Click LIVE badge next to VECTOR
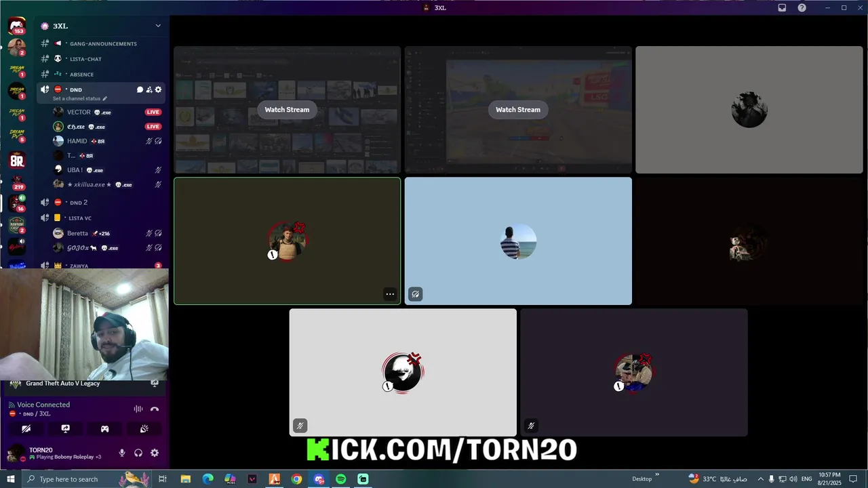Viewport: 868px width, 488px height. [153, 112]
